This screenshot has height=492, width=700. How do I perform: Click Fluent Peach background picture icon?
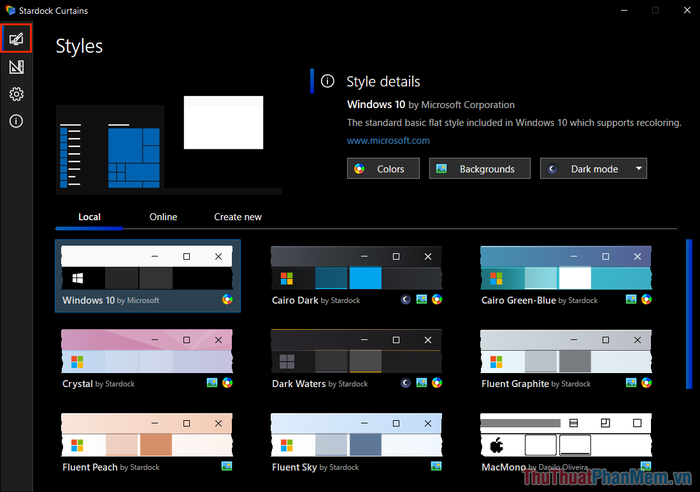(x=227, y=466)
